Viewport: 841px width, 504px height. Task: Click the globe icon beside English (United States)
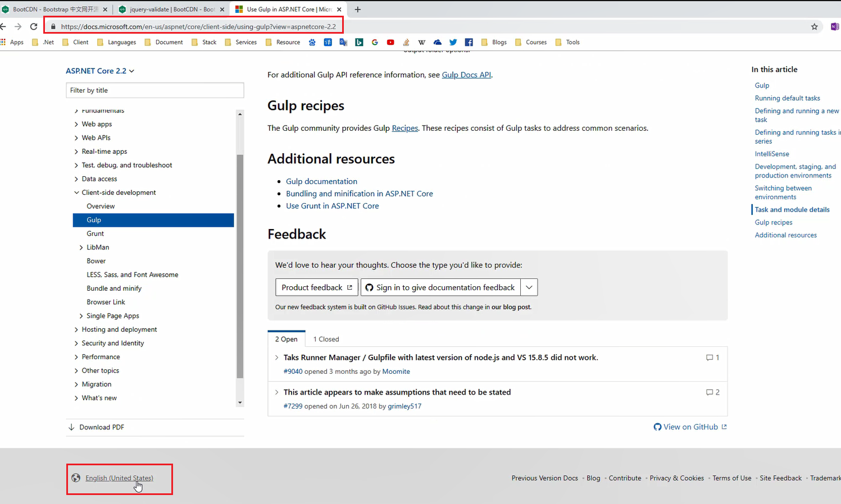tap(76, 478)
